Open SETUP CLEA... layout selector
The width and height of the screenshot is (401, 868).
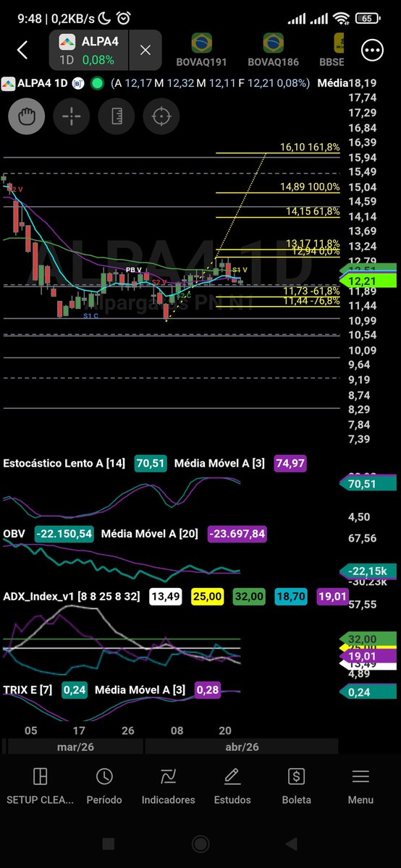[x=40, y=786]
